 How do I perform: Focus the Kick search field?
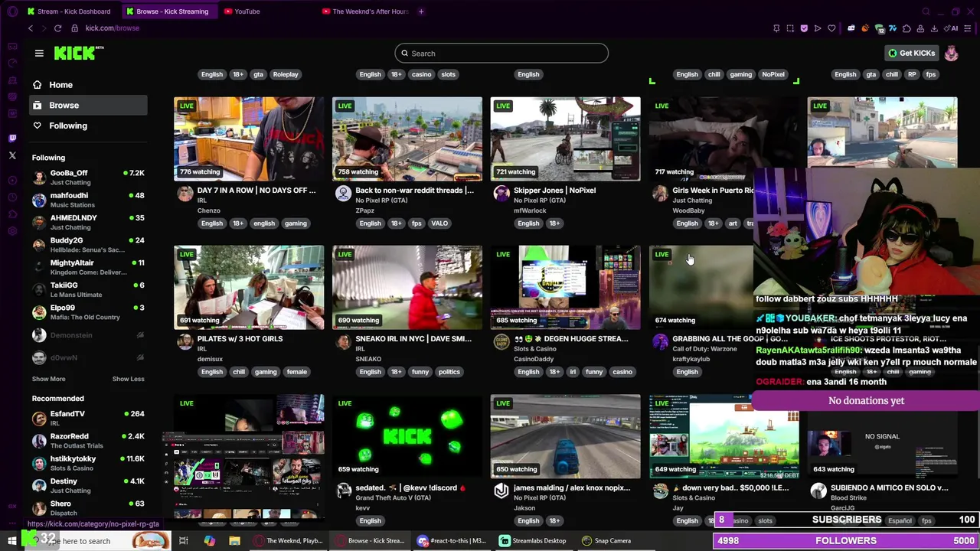click(x=501, y=54)
